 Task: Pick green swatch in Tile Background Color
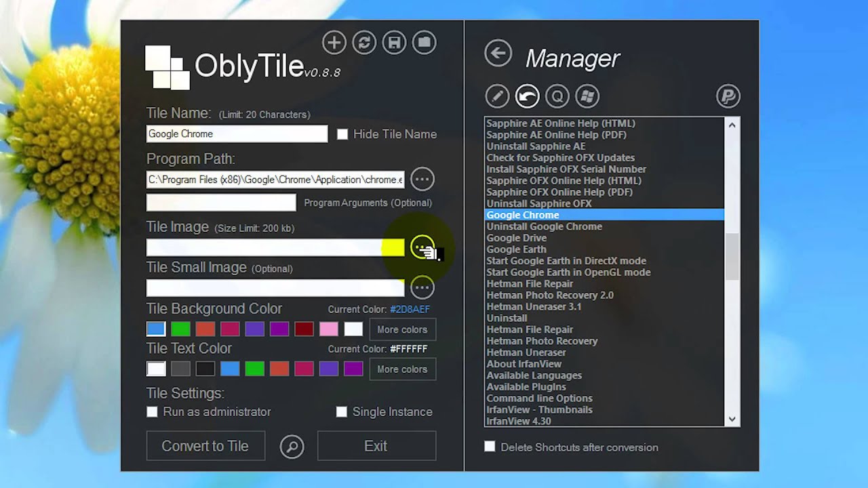(180, 329)
